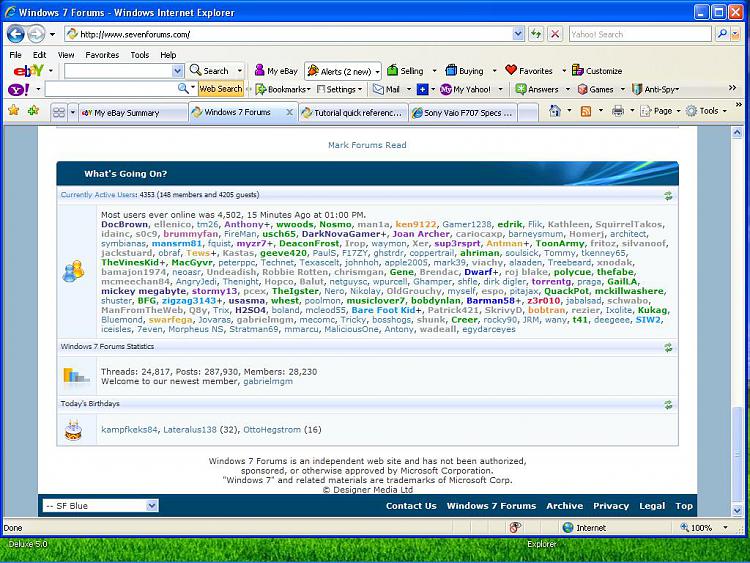This screenshot has height=563, width=750.
Task: Click the Privacy footer link
Action: (x=611, y=506)
